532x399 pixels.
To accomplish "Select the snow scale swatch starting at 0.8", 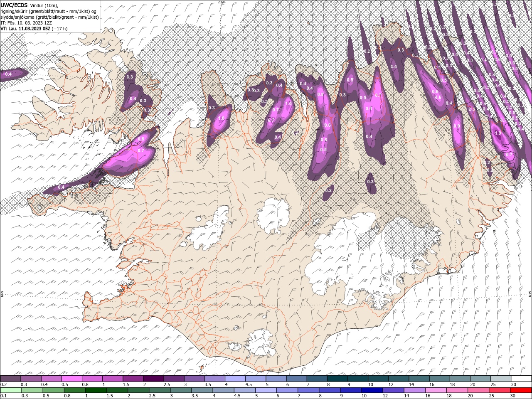I will (x=92, y=379).
